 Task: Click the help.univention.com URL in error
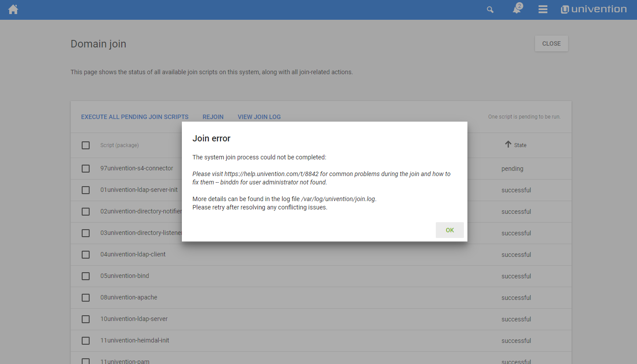point(271,174)
